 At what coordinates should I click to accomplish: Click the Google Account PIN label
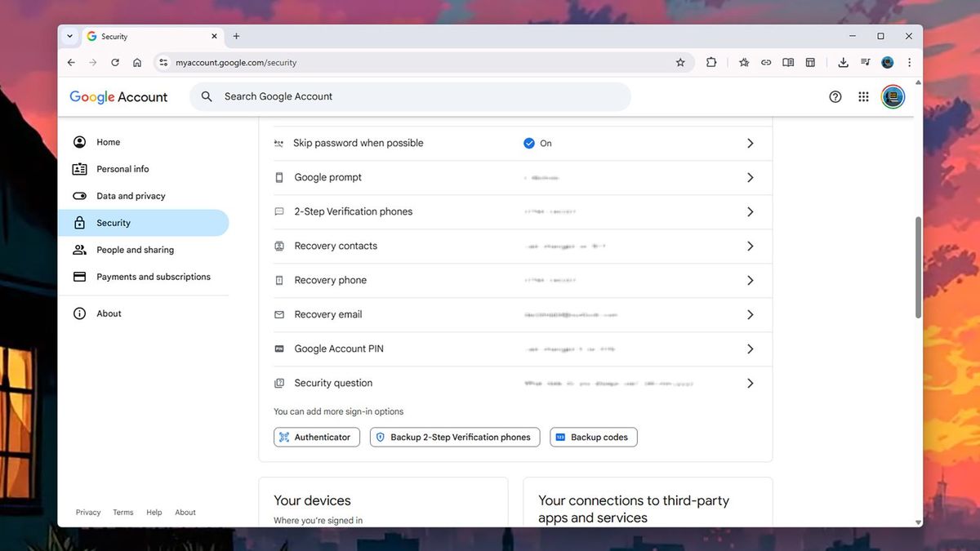click(339, 349)
